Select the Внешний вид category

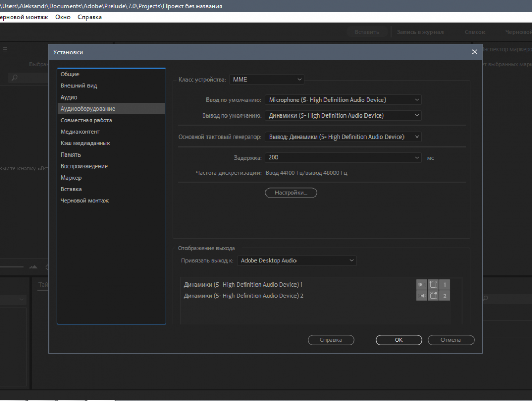tap(111, 85)
